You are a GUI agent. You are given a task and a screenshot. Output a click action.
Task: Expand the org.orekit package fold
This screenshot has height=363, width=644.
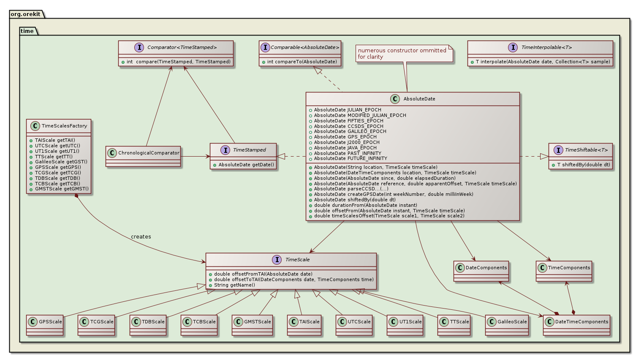click(25, 14)
